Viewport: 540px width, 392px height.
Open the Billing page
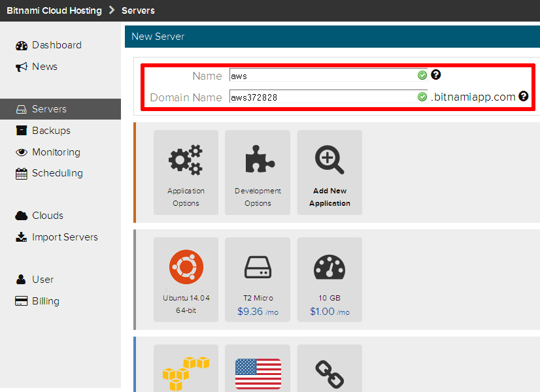pyautogui.click(x=46, y=301)
